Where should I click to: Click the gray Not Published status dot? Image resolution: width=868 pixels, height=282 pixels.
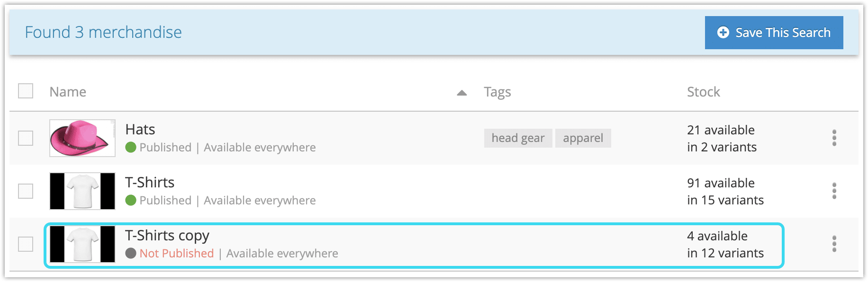point(131,253)
